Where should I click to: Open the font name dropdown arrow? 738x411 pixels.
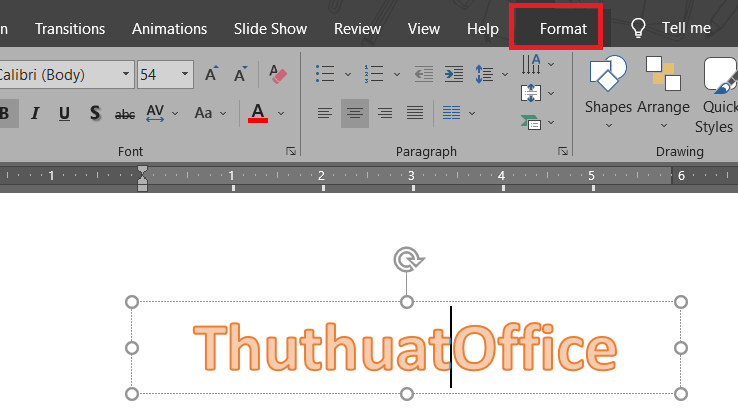126,74
